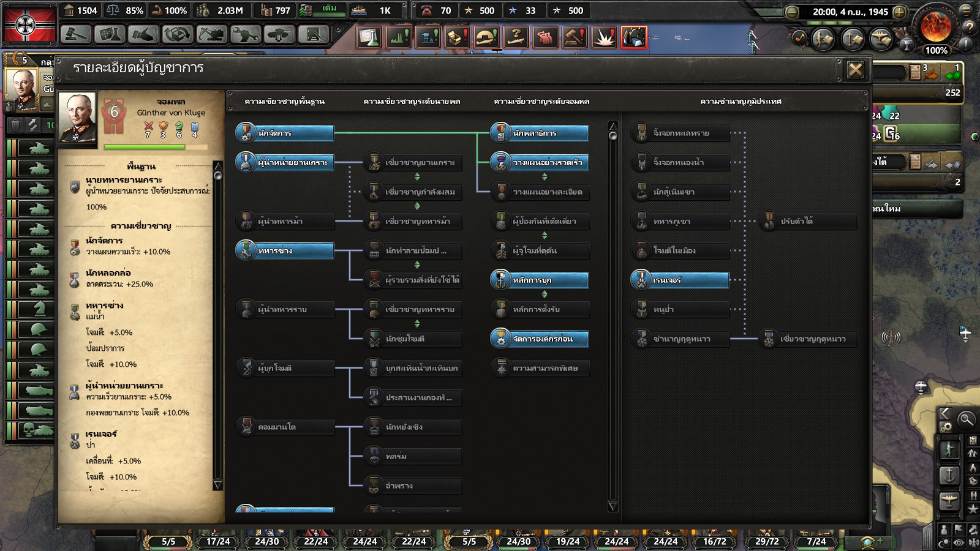Open the map search magnifier
The width and height of the screenshot is (980, 551).
click(x=966, y=419)
